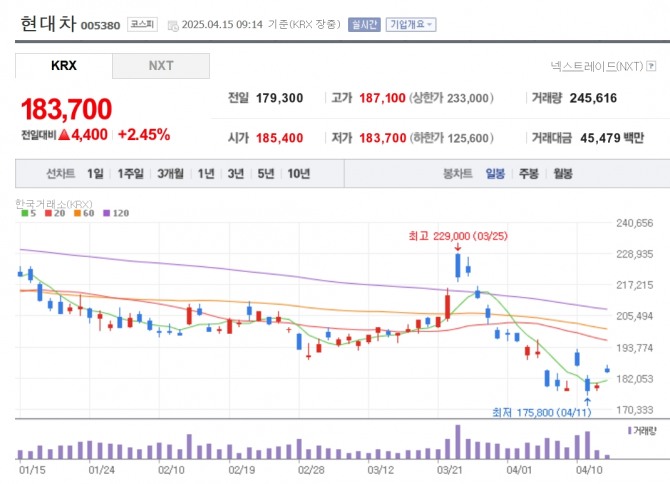The height and width of the screenshot is (484, 670).
Task: Click the 240,656 price axis label
Action: coord(635,223)
